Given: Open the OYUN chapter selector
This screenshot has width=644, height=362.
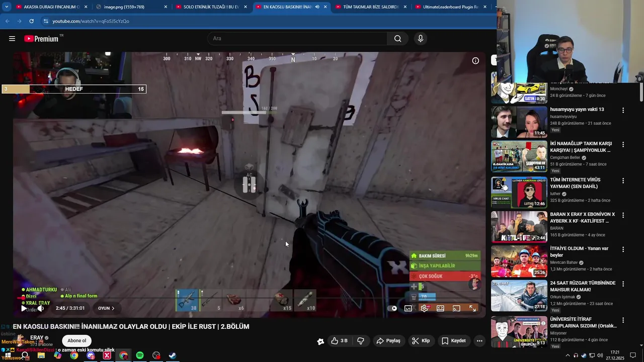Looking at the screenshot, I should click(x=106, y=308).
